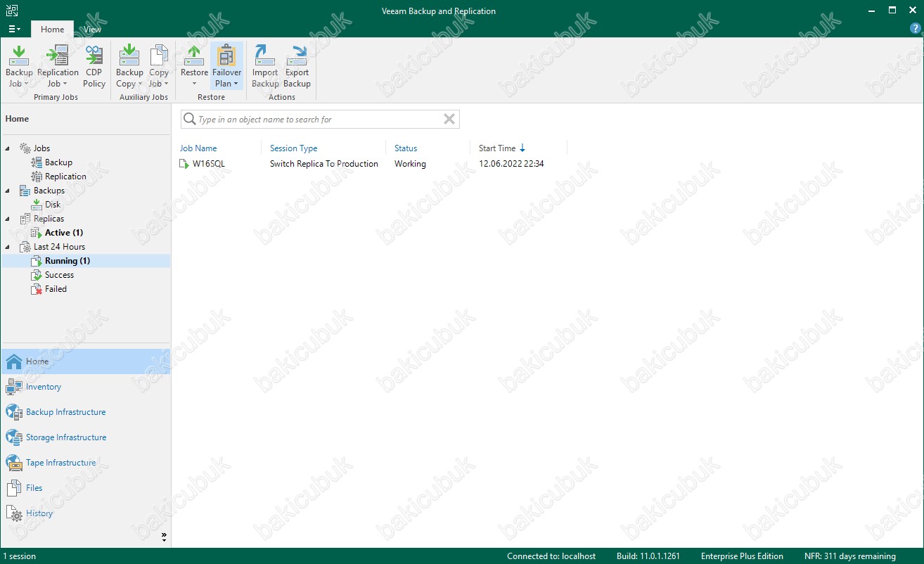Select the Backup jobs tree node

[x=58, y=162]
